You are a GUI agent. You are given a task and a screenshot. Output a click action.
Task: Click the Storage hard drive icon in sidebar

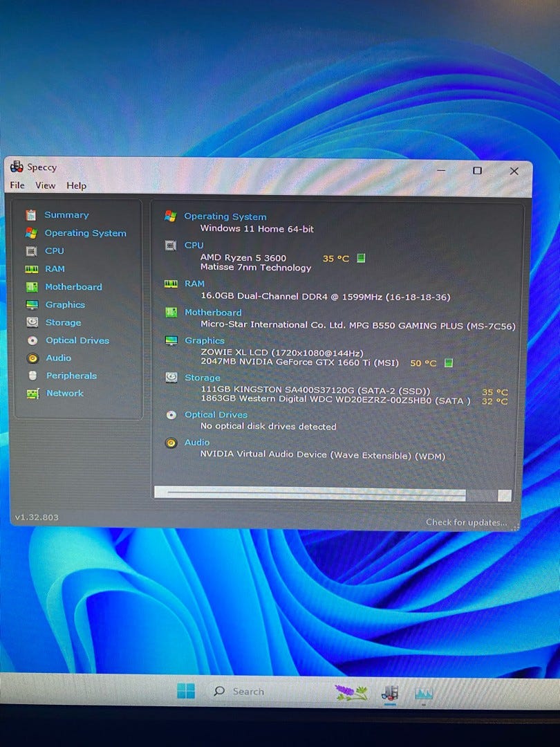(32, 322)
